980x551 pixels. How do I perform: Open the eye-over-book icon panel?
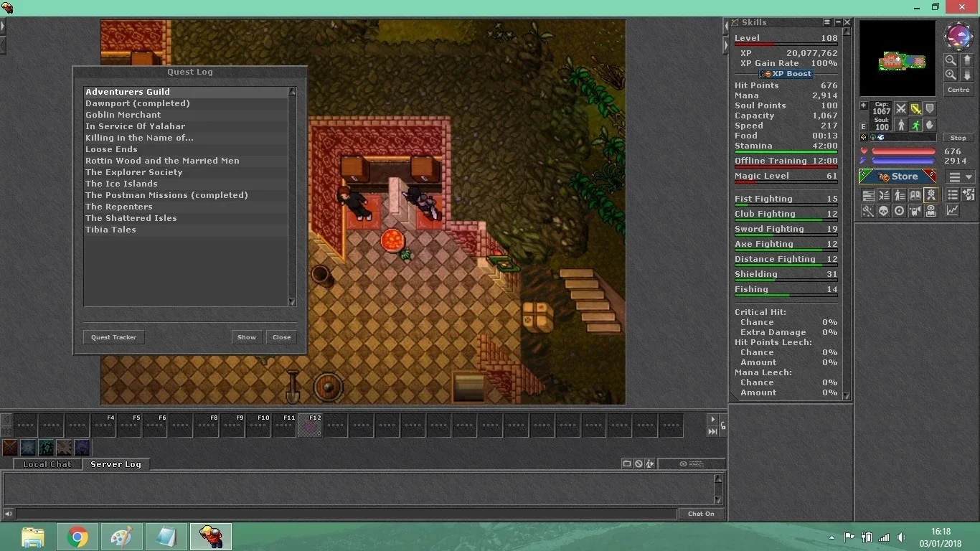click(x=931, y=210)
